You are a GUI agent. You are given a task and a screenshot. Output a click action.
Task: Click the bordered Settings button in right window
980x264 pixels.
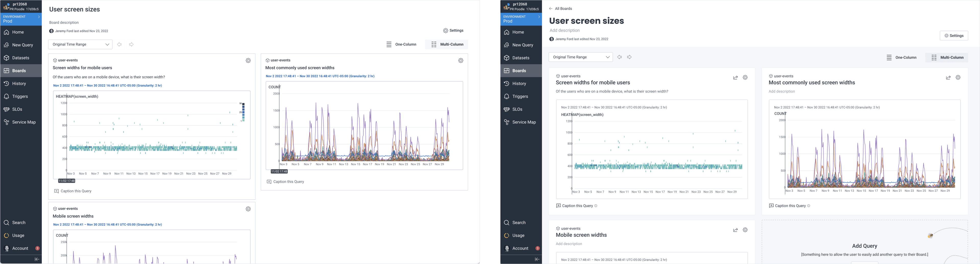(954, 35)
